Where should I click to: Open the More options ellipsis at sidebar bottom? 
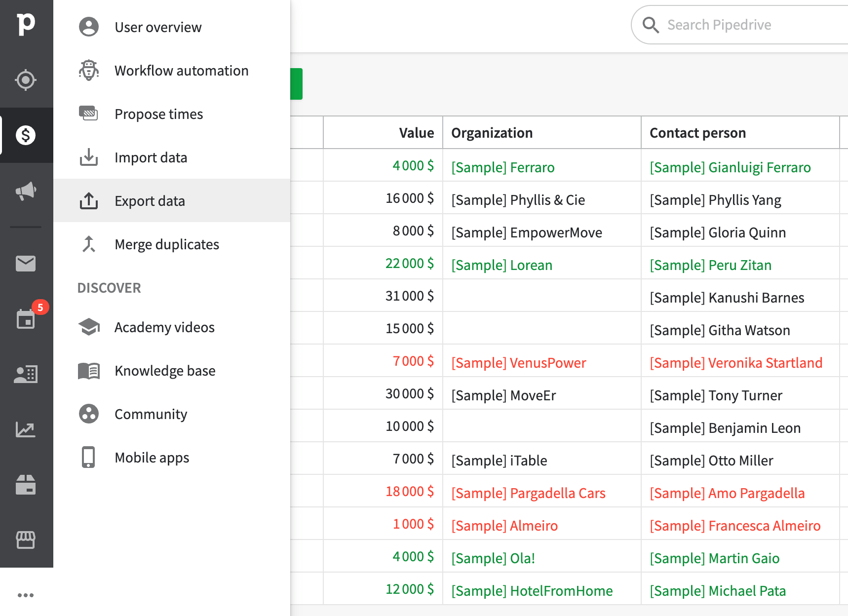pos(26,594)
